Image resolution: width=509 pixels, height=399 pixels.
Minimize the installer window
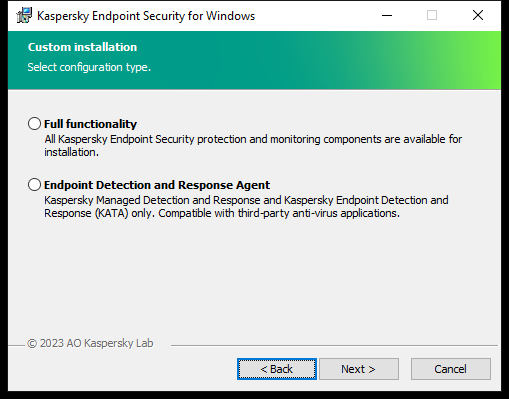[387, 15]
